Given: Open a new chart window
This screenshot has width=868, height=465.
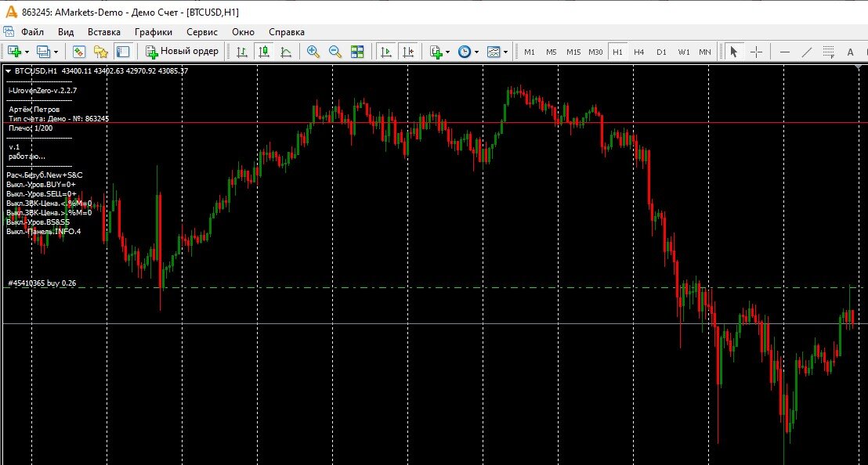Looking at the screenshot, I should [x=14, y=52].
